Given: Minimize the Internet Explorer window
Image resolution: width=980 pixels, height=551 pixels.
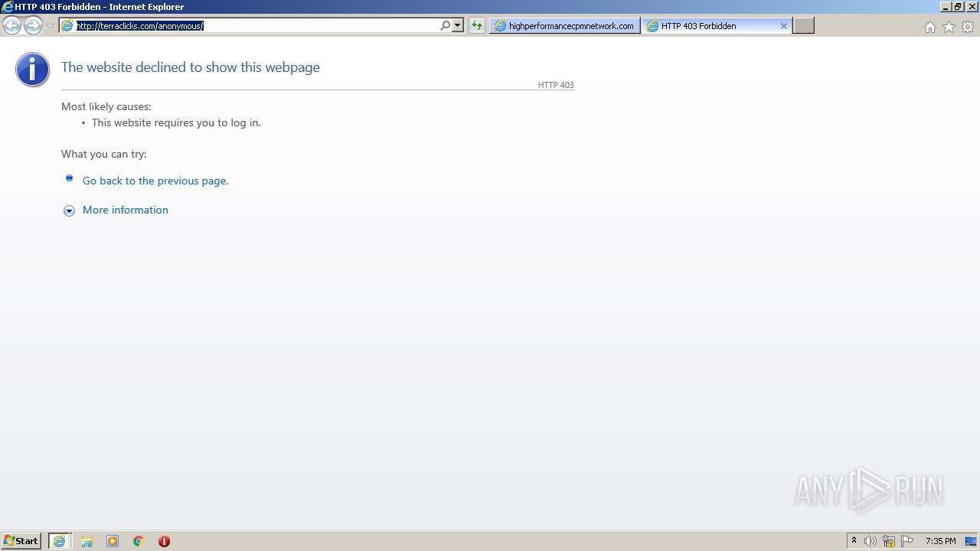Looking at the screenshot, I should pos(946,6).
